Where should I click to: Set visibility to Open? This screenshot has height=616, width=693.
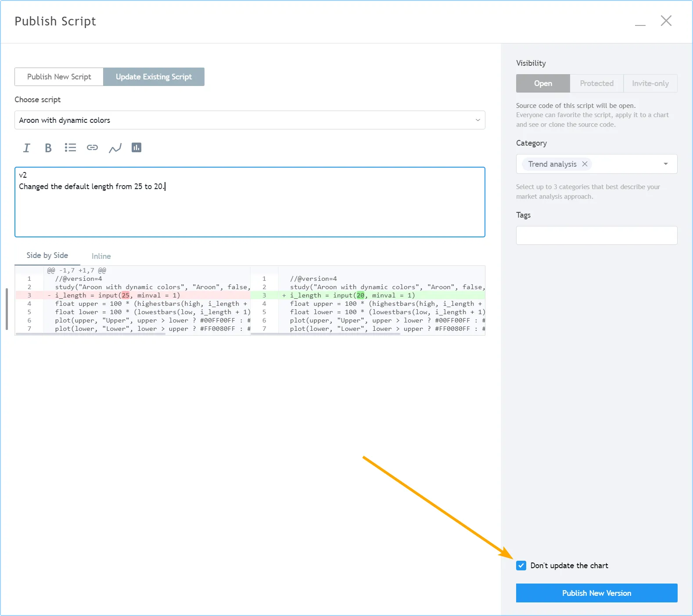(x=543, y=83)
